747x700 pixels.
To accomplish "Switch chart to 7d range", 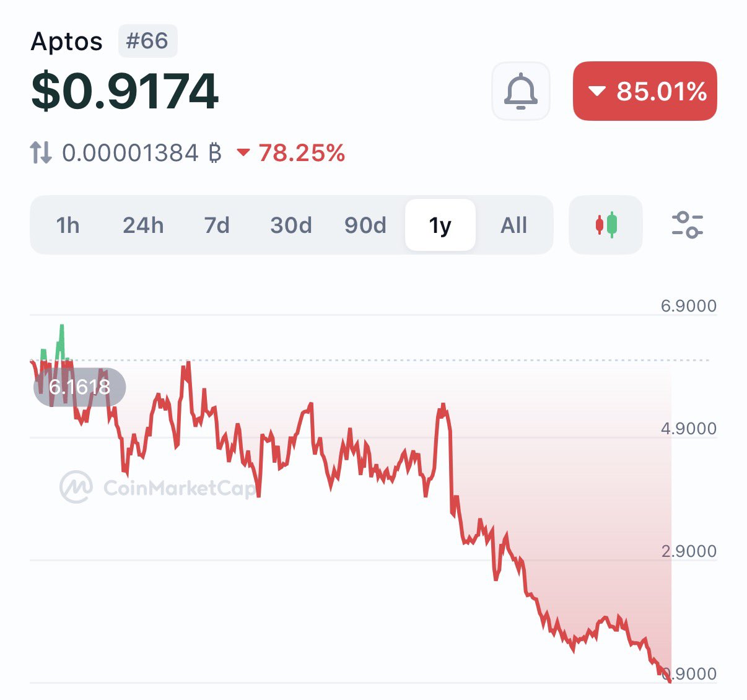I will click(x=217, y=225).
